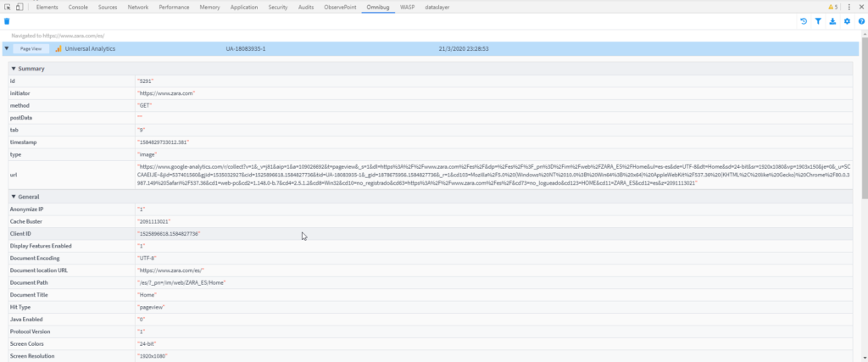This screenshot has height=362, width=868.
Task: Switch to the Elements tab
Action: 47,7
